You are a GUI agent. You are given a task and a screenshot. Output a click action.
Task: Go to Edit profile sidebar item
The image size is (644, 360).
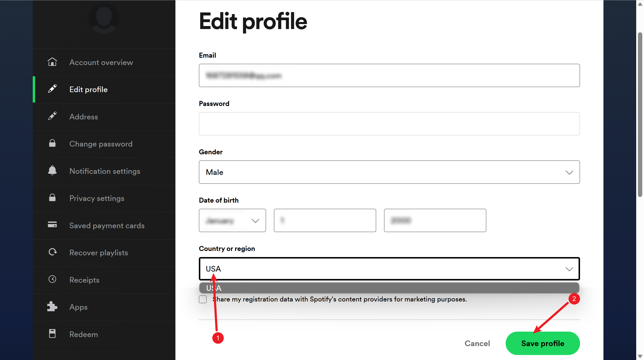88,90
